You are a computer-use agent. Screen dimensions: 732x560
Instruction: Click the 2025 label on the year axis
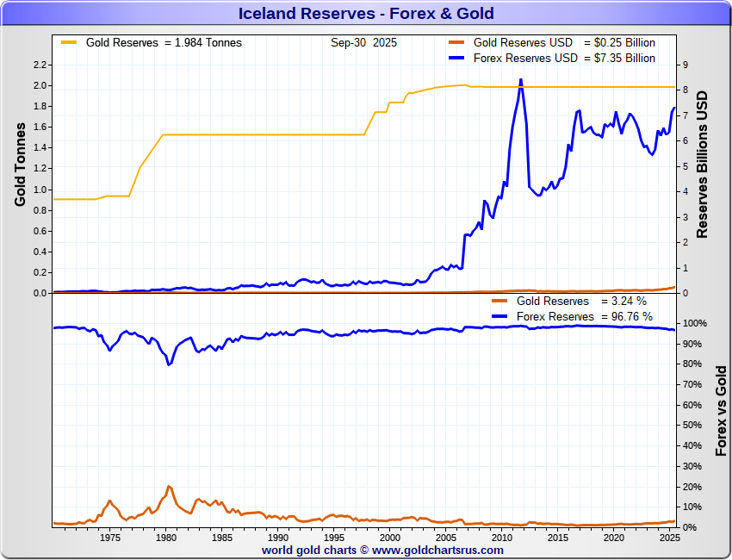[x=670, y=538]
